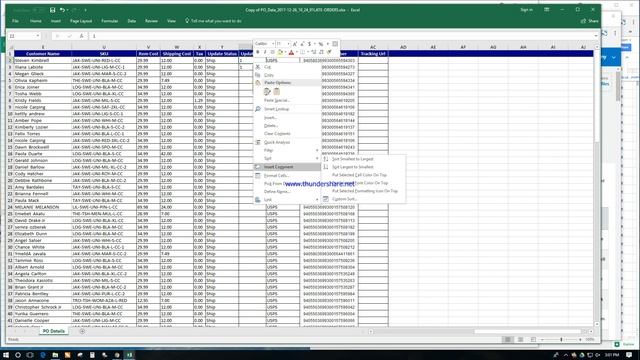Viewport: 640px width, 360px height.
Task: Click the Format Painter icon in mini toolbar
Action: point(329,52)
